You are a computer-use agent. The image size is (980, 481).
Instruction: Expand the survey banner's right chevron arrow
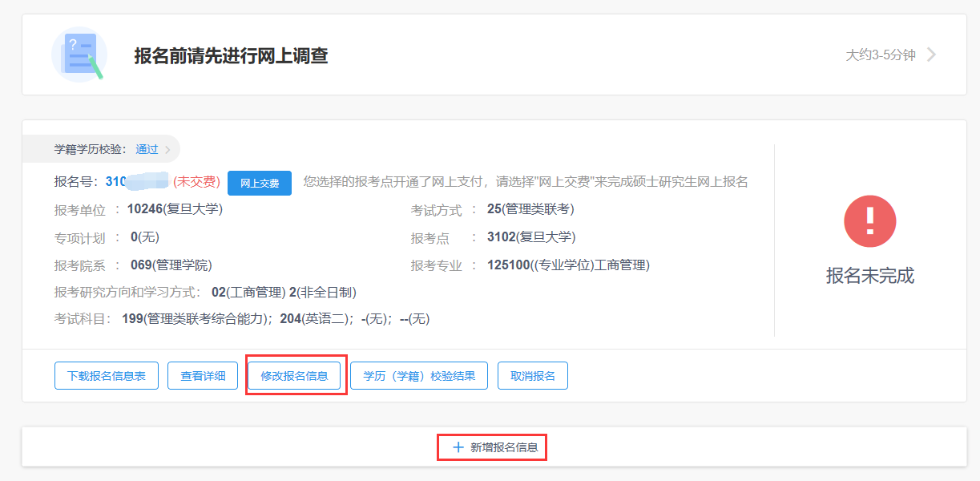[x=931, y=55]
